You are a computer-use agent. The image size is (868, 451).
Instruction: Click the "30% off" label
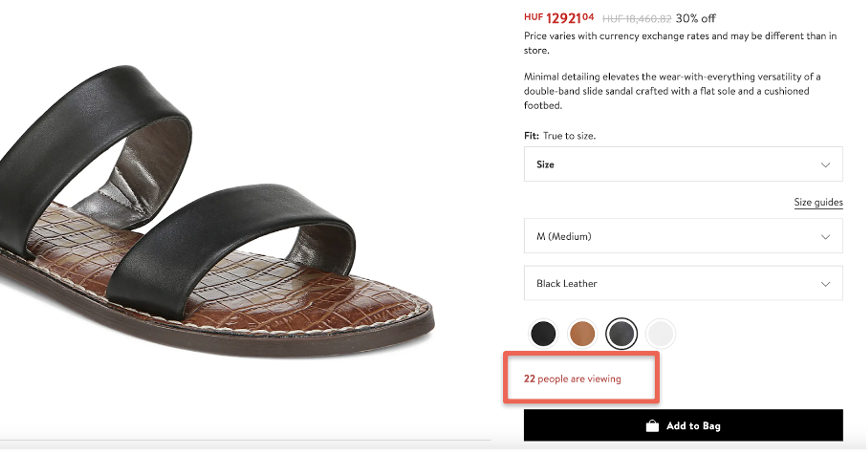point(694,19)
